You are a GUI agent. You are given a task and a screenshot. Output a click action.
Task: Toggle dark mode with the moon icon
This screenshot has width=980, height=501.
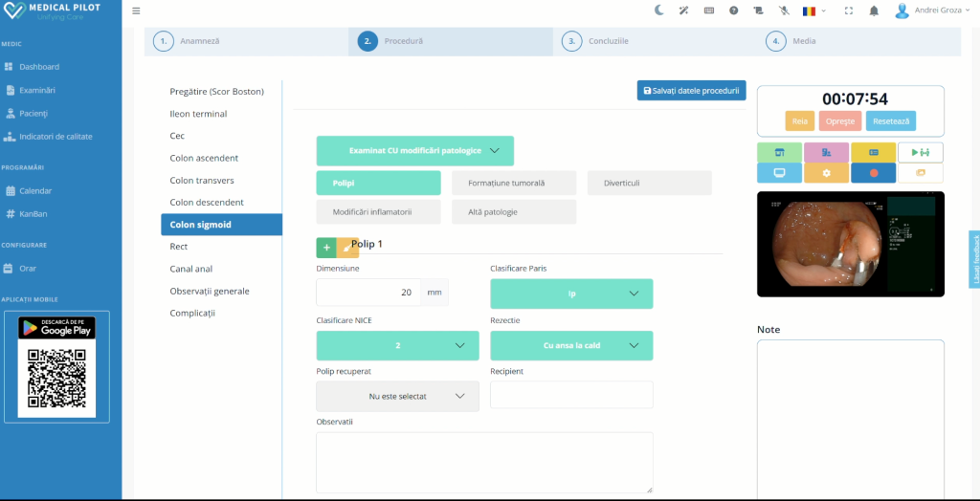659,11
